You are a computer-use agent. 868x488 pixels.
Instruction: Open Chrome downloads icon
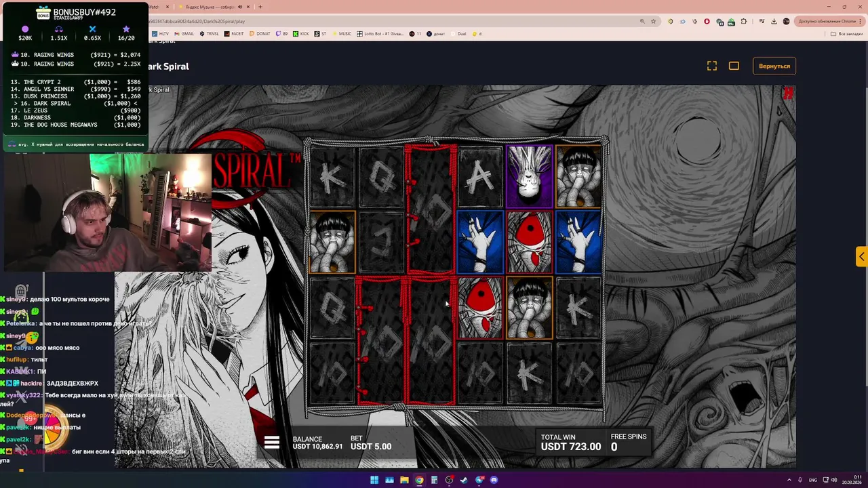click(773, 21)
